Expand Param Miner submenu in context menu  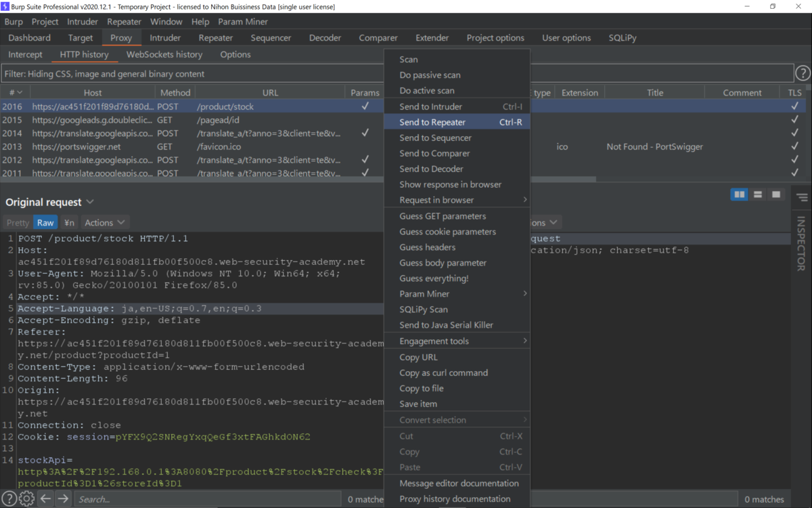[x=457, y=294]
